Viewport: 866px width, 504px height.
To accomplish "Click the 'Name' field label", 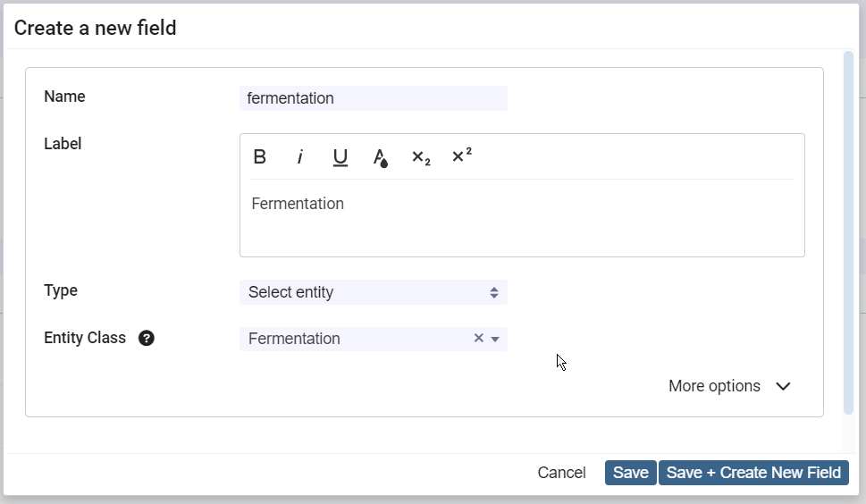I will pyautogui.click(x=64, y=97).
